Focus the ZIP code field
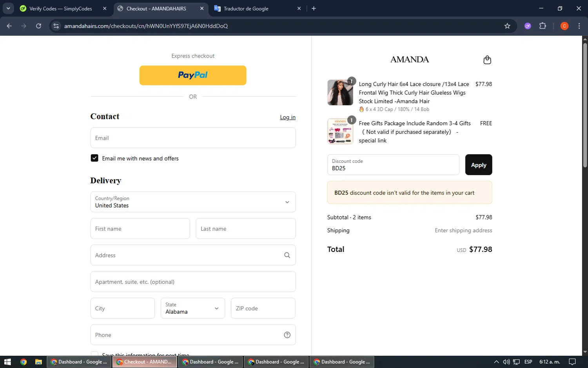This screenshot has height=368, width=588. coord(263,308)
